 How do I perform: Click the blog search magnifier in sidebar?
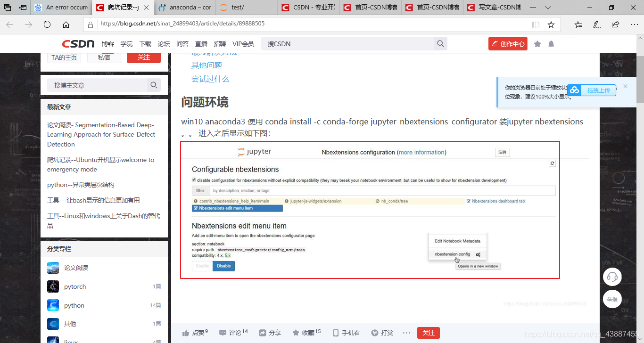click(154, 85)
